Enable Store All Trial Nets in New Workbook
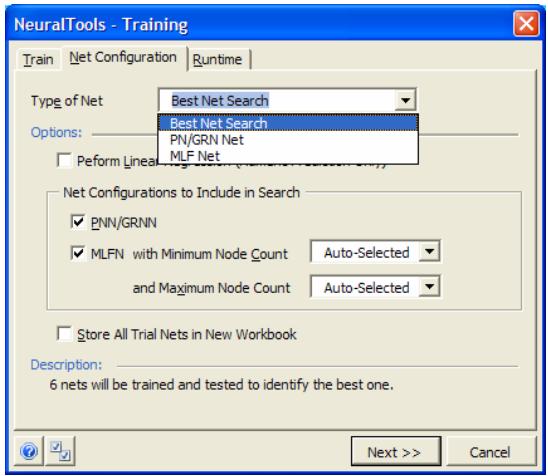This screenshot has height=476, width=548. [x=64, y=334]
